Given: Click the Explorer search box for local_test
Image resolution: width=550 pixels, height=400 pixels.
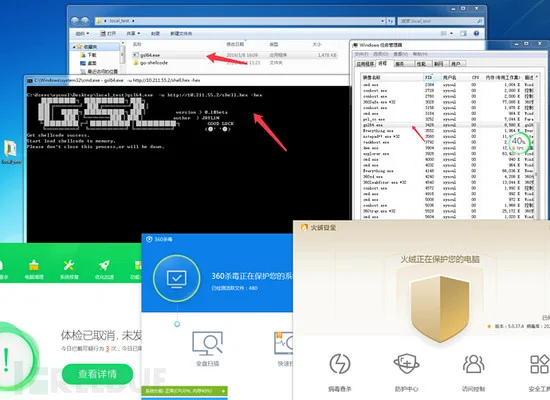Looking at the screenshot, I should click(441, 21).
